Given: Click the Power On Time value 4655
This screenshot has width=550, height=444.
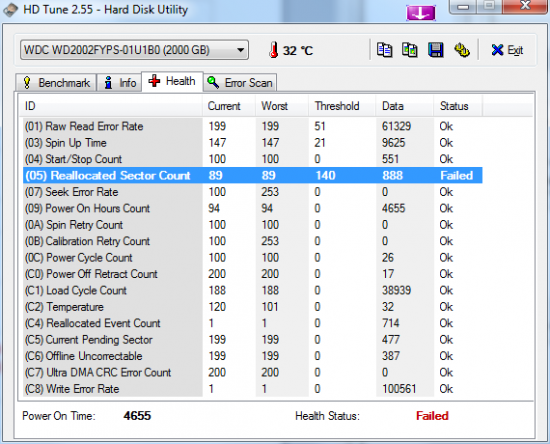Looking at the screenshot, I should point(137,416).
